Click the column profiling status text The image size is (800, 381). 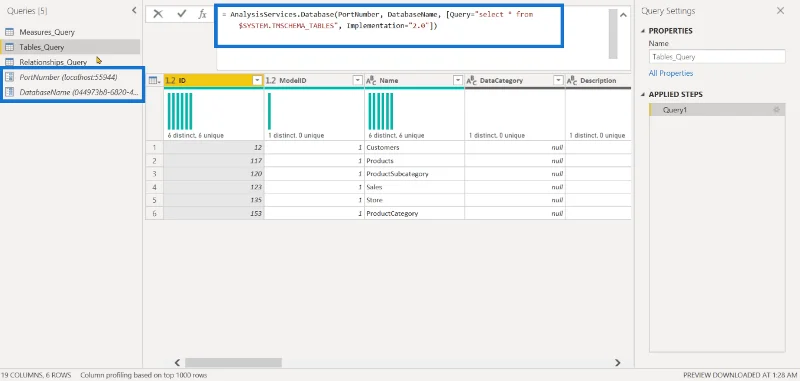click(143, 375)
